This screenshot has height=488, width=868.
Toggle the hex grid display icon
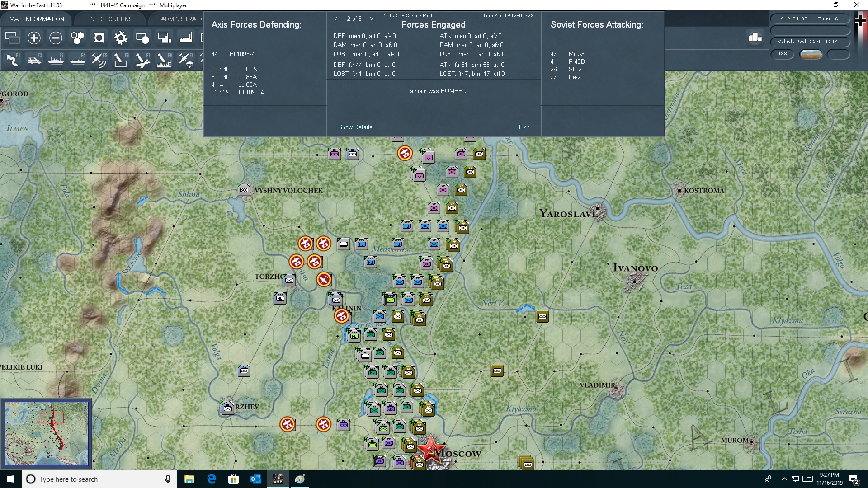click(x=77, y=38)
